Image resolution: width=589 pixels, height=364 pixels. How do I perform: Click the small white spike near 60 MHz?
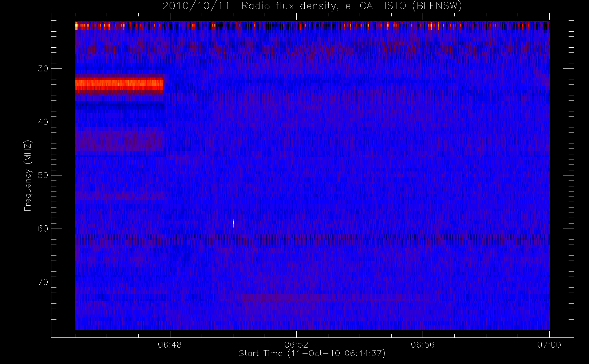pos(233,223)
